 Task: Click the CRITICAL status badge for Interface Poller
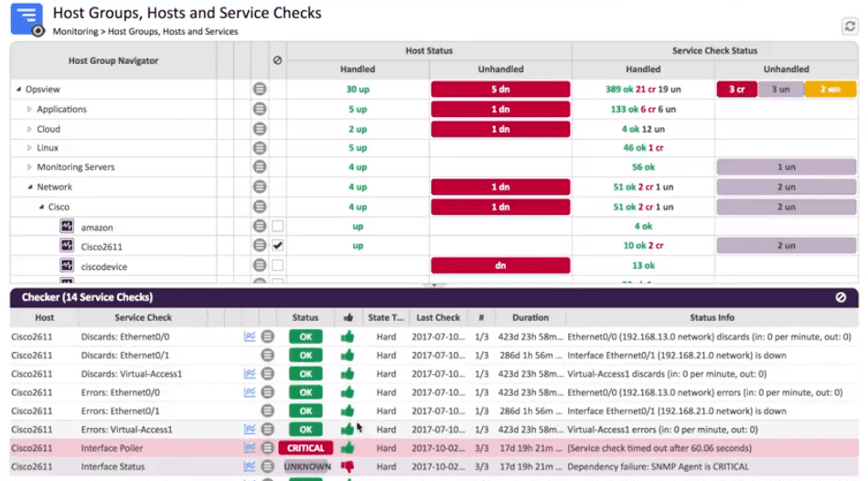click(x=305, y=448)
